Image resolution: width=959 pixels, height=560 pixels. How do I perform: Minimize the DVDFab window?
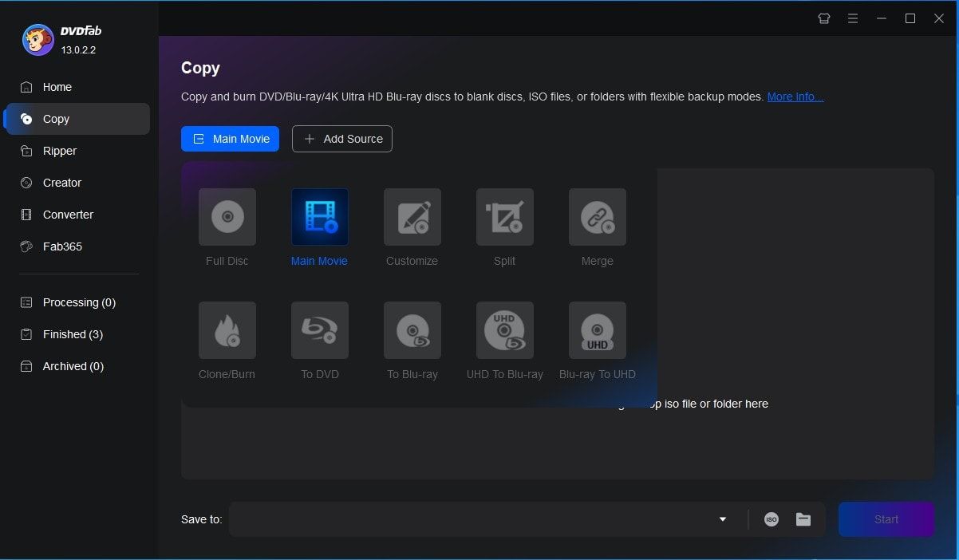coord(882,18)
